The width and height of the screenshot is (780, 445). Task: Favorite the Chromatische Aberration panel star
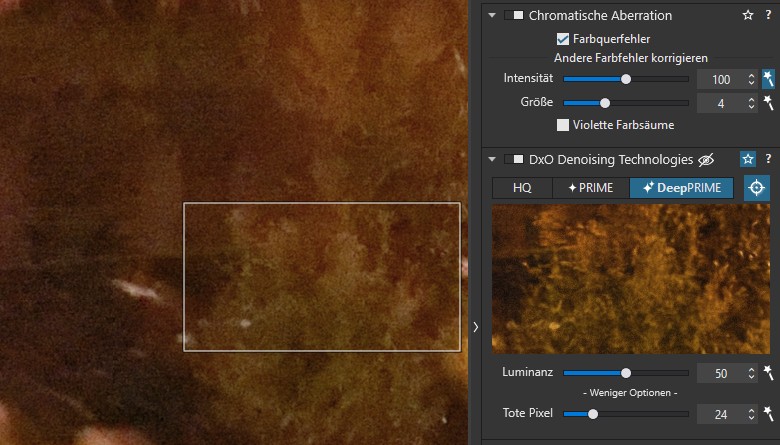(747, 16)
